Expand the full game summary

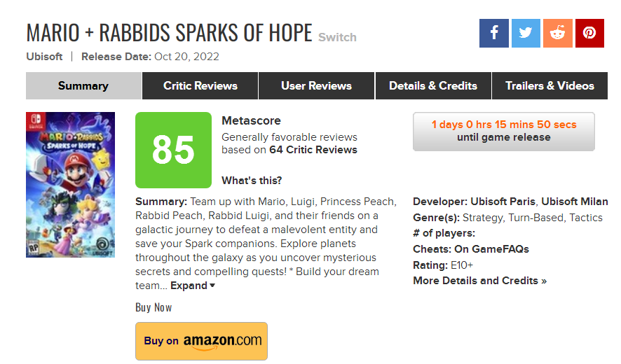click(193, 286)
